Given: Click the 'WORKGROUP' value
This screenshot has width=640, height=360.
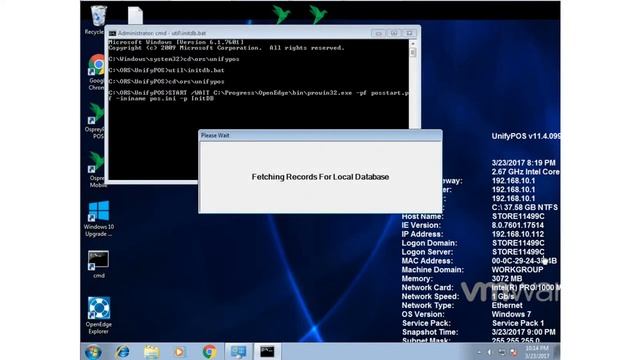Looking at the screenshot, I should click(517, 270).
